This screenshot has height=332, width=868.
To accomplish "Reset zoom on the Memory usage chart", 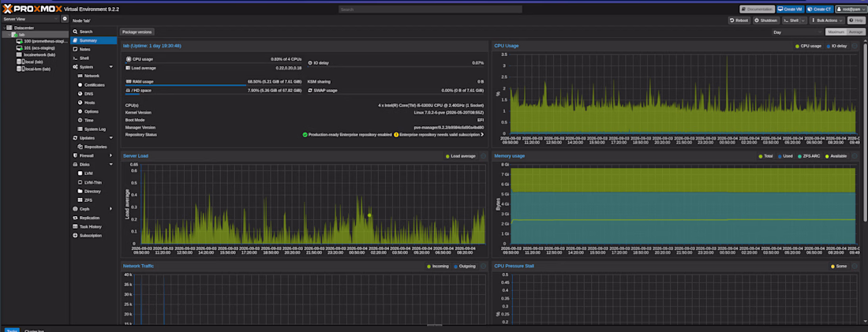I will [x=855, y=156].
